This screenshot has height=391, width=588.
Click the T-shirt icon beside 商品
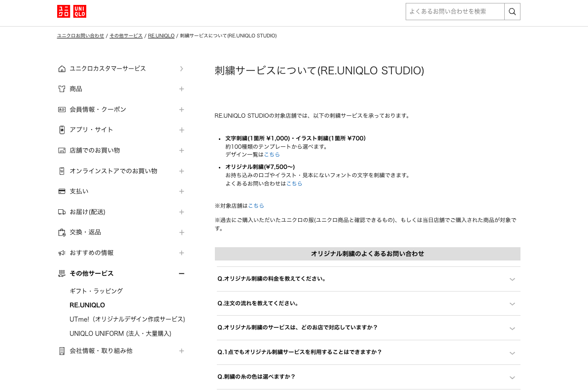pos(62,89)
